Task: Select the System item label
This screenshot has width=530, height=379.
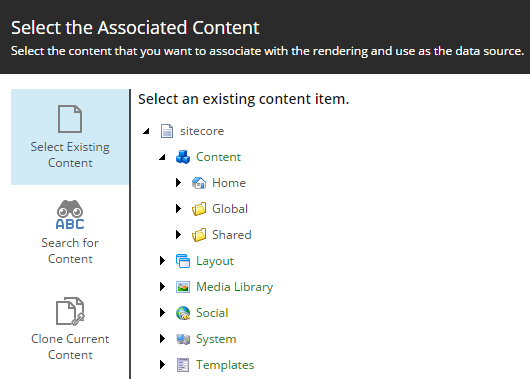Action: coord(216,339)
